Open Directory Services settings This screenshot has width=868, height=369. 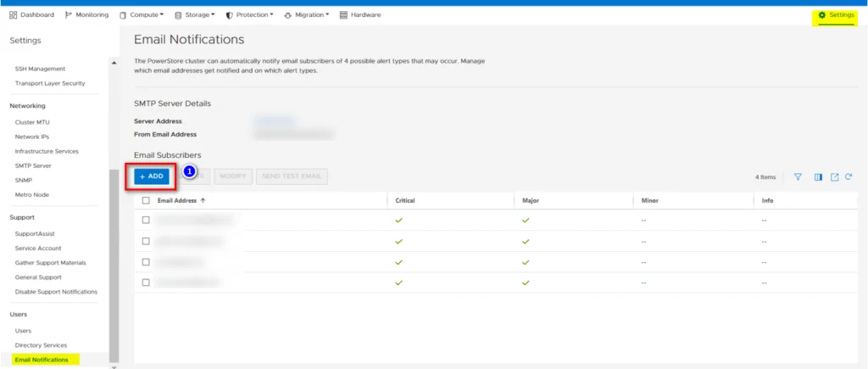point(41,345)
